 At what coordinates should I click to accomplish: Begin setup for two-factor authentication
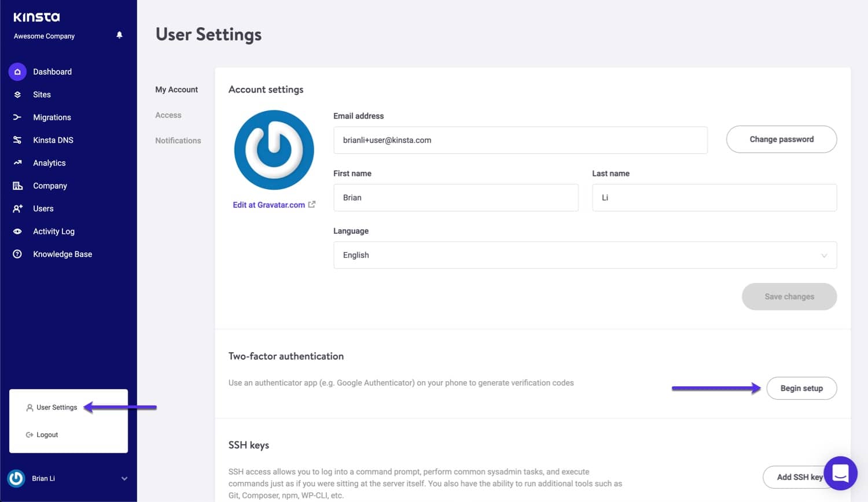pos(801,388)
